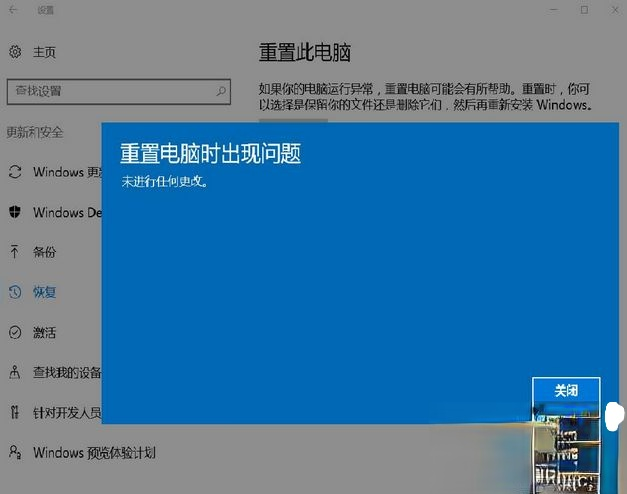Click the 激活 checkmark circle icon
The image size is (627, 494).
pyautogui.click(x=15, y=332)
